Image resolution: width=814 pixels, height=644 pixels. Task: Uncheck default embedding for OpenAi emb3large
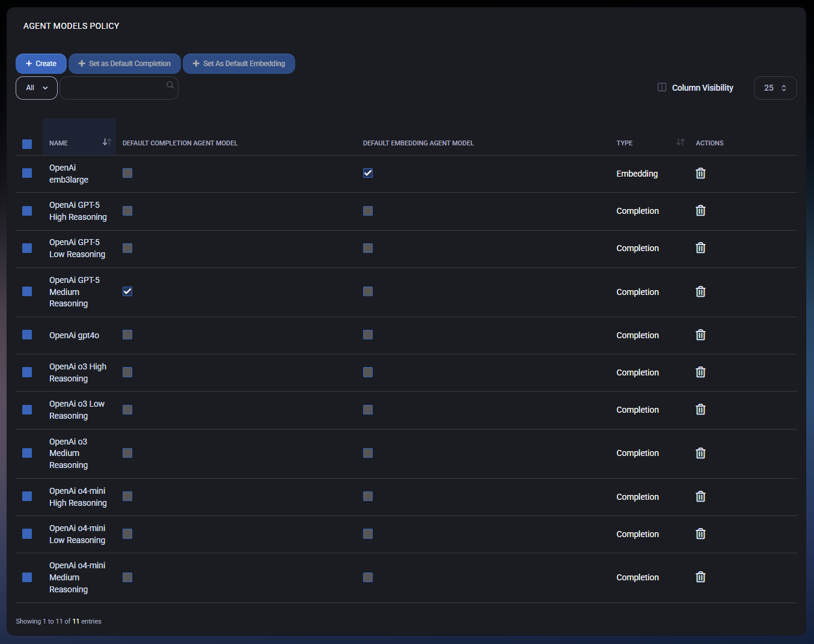click(x=368, y=173)
